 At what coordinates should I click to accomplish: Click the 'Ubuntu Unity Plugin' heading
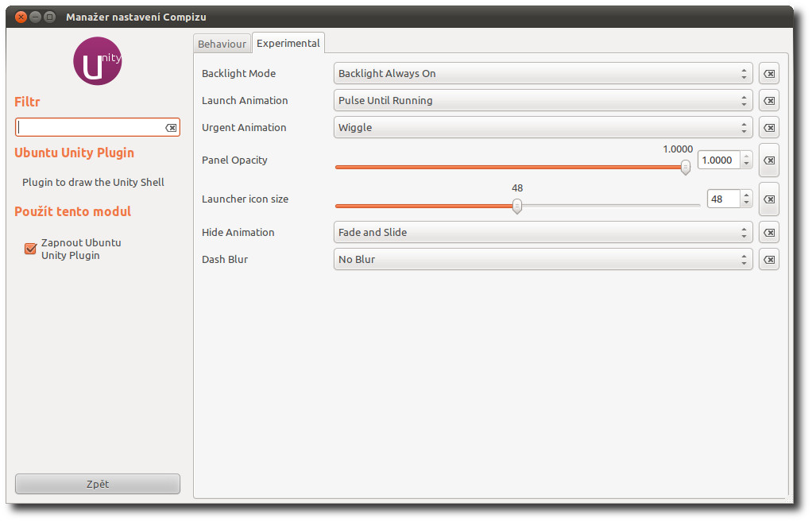pyautogui.click(x=74, y=153)
